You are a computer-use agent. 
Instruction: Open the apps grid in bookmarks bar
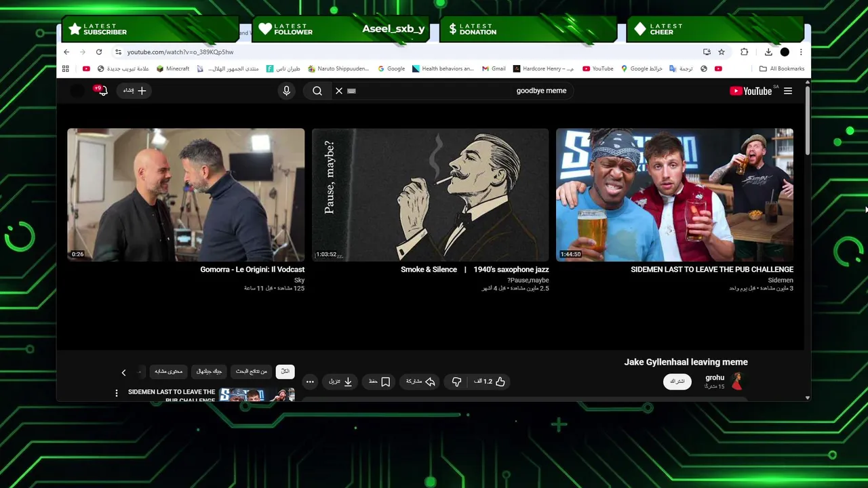tap(66, 68)
